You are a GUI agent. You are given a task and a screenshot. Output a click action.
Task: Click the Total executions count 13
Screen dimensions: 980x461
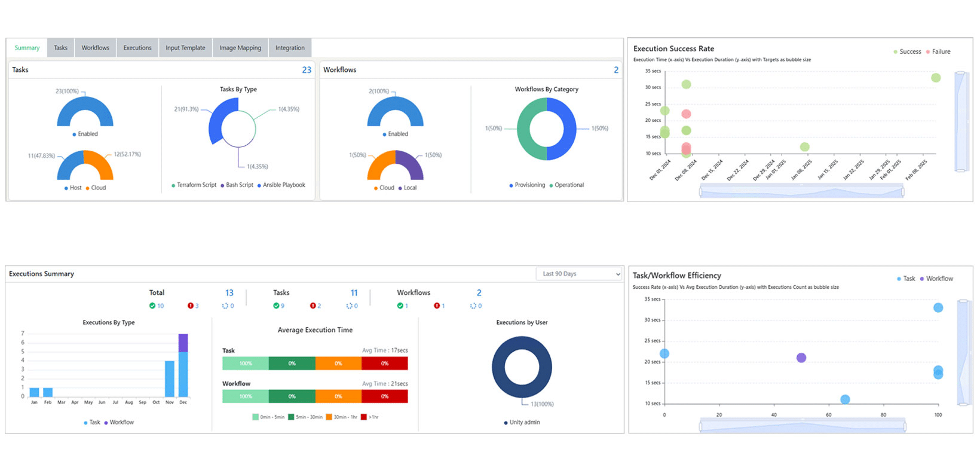(x=229, y=293)
